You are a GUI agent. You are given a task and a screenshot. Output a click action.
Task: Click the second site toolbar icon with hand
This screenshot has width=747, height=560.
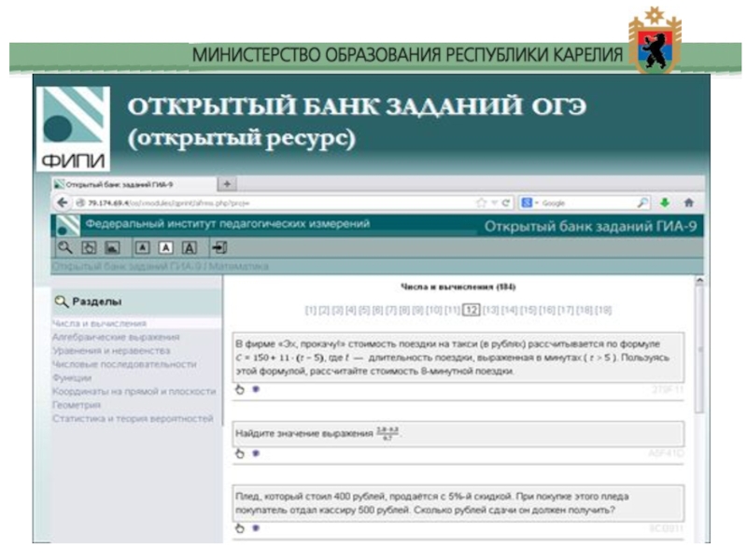click(x=89, y=247)
